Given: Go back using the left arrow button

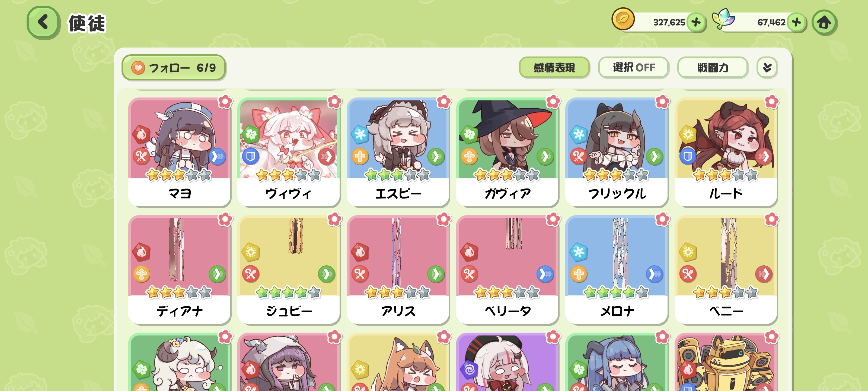Looking at the screenshot, I should coord(43,23).
